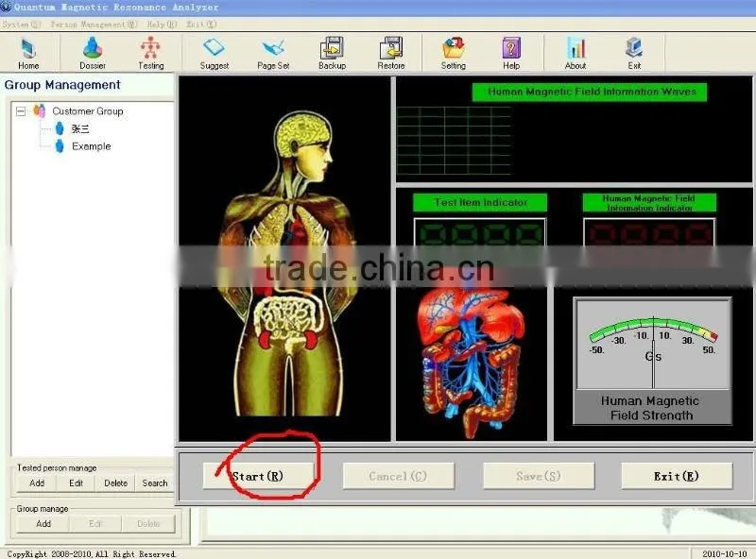The width and height of the screenshot is (756, 559).
Task: Open the Page Set toolbar icon
Action: (x=273, y=54)
